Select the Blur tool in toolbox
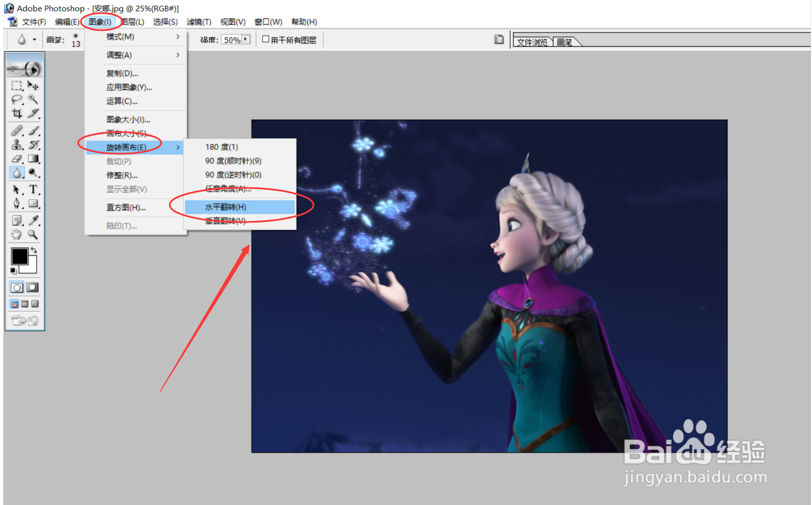The height and width of the screenshot is (505, 812). click(17, 173)
